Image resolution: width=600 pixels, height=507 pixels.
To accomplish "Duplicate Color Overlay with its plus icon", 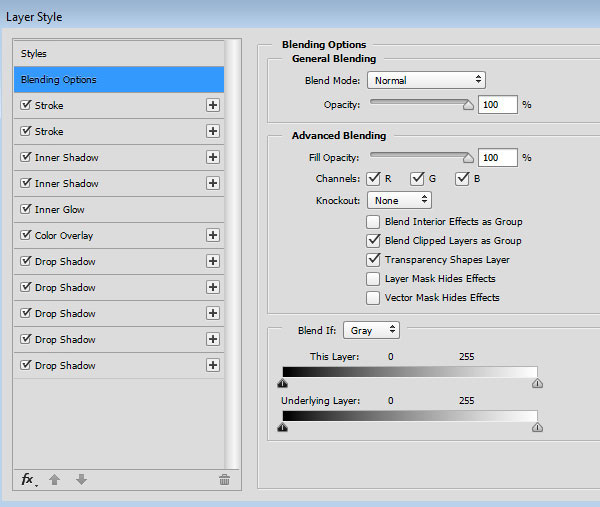I will pos(213,235).
